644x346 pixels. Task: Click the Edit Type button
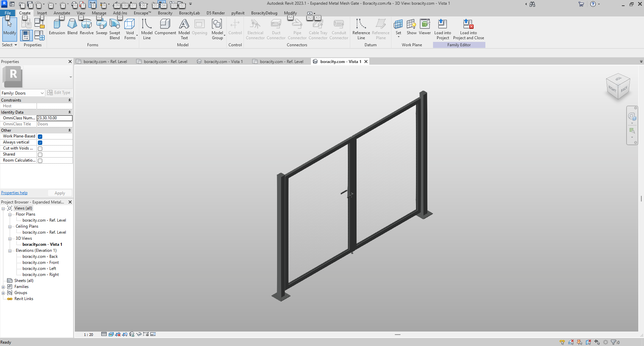[x=59, y=93]
